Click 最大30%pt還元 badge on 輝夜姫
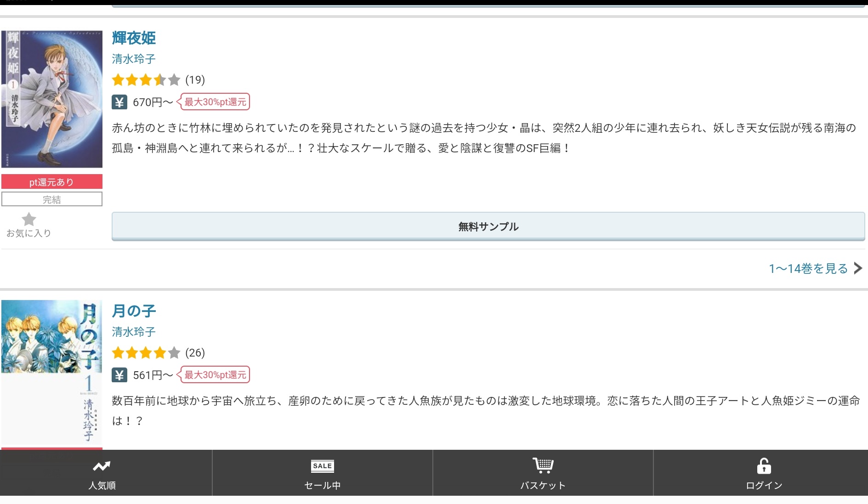The image size is (868, 504). (215, 102)
